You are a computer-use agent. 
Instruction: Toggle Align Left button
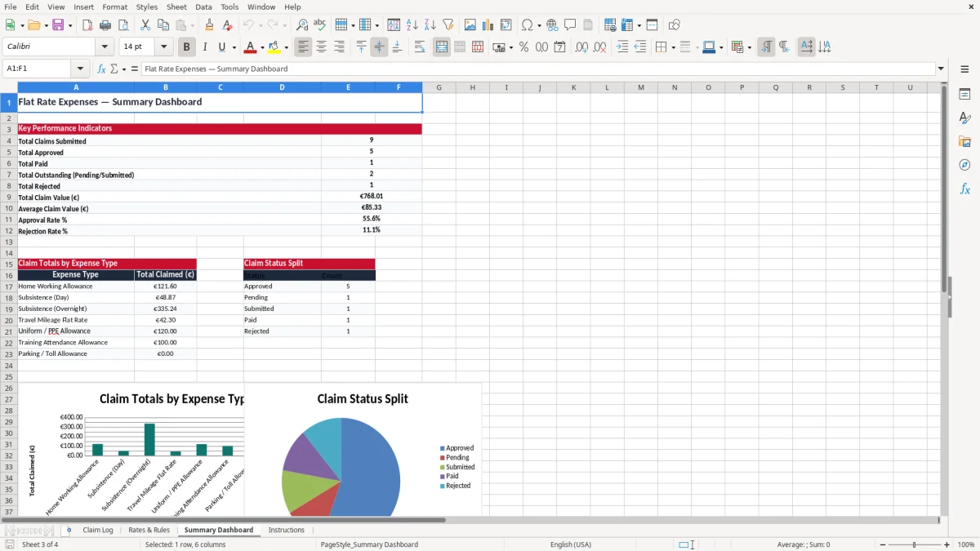(303, 47)
